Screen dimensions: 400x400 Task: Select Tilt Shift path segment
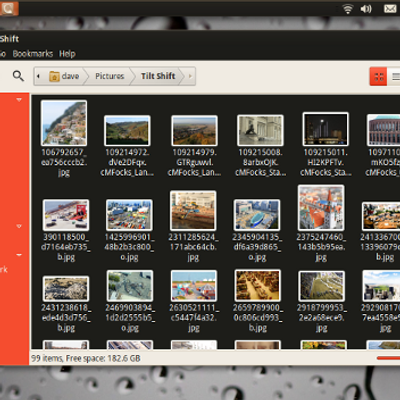pyautogui.click(x=158, y=76)
